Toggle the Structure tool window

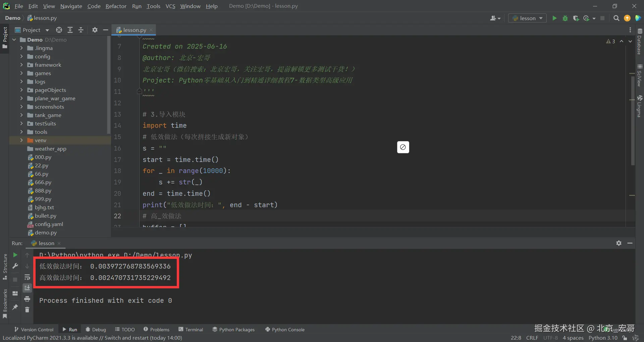5,267
